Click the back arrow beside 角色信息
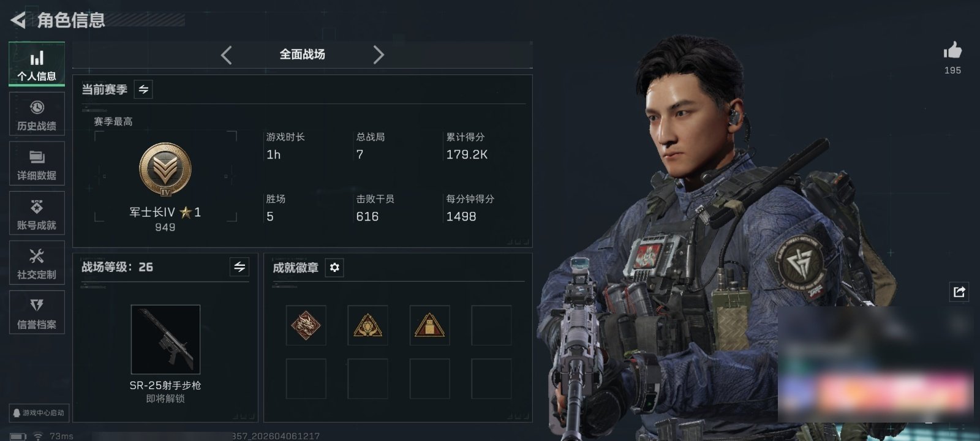The height and width of the screenshot is (441, 980). coord(18,20)
